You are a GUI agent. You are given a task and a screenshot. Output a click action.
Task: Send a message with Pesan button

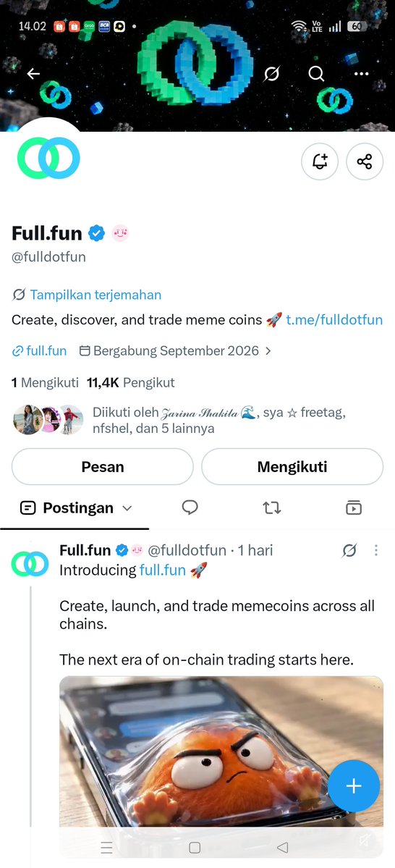(102, 467)
